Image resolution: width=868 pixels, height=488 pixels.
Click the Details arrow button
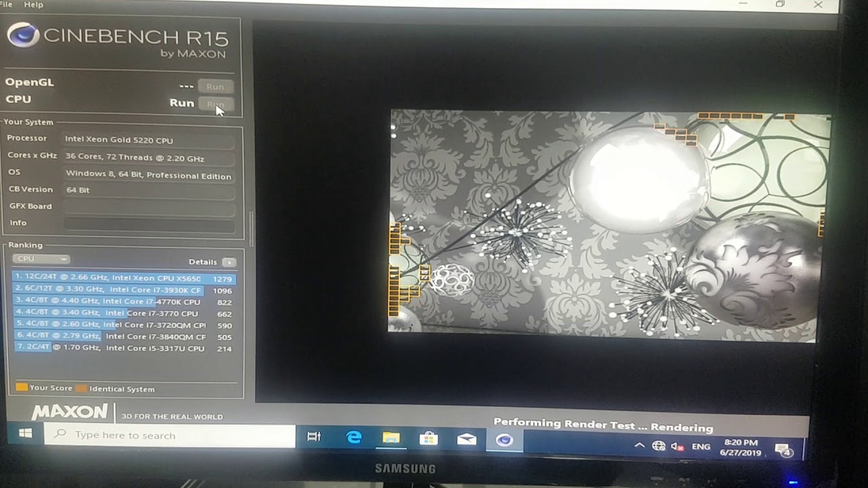point(229,262)
